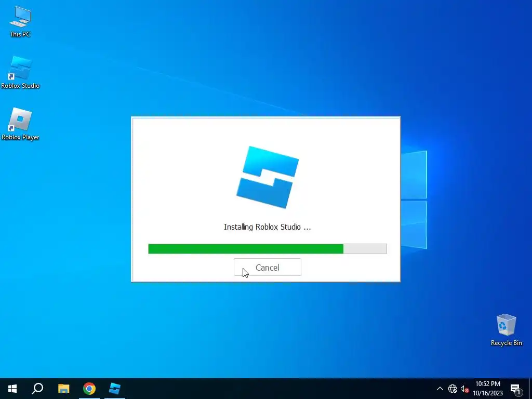
Task: Select the Roblox Player desktop shortcut
Action: [x=20, y=124]
